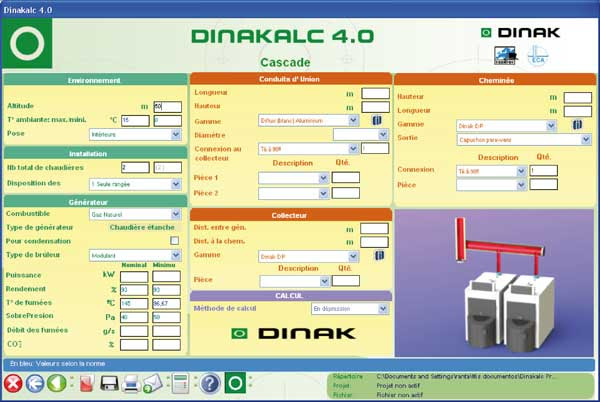Open the Combustible dropdown showing Gaz Naturel
600x402 pixels.
pos(135,214)
